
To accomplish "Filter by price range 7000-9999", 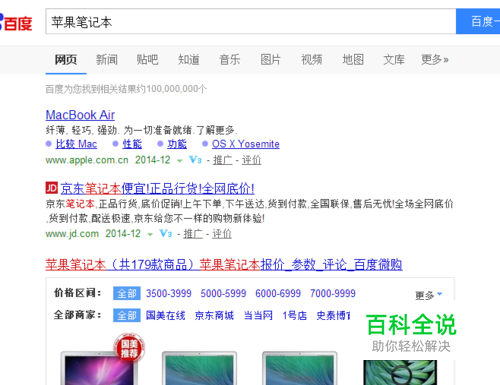I will (x=333, y=293).
